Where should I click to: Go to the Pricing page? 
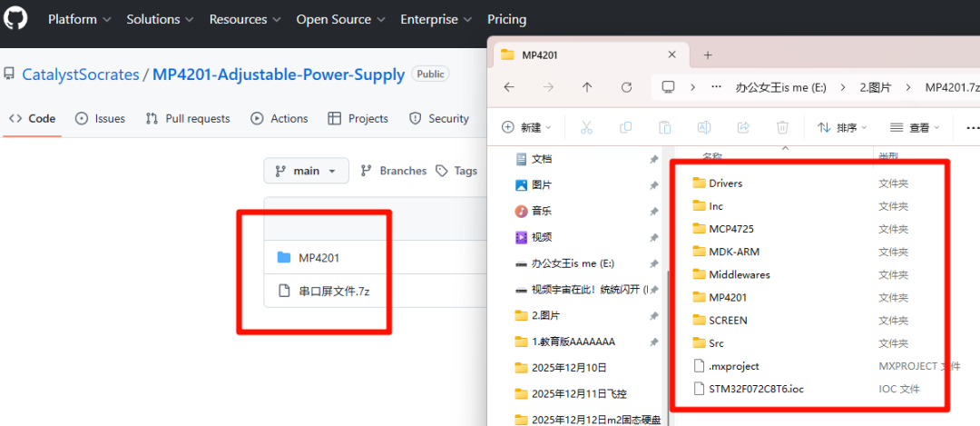507,19
